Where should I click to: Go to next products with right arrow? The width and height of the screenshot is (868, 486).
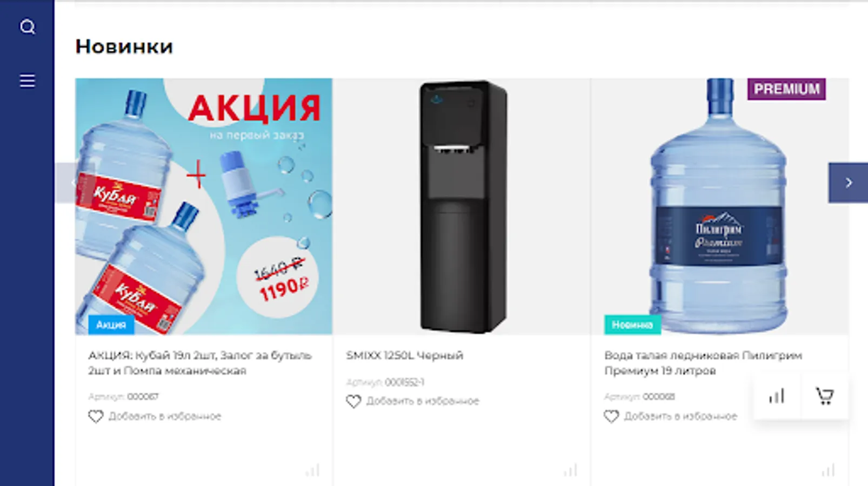848,183
